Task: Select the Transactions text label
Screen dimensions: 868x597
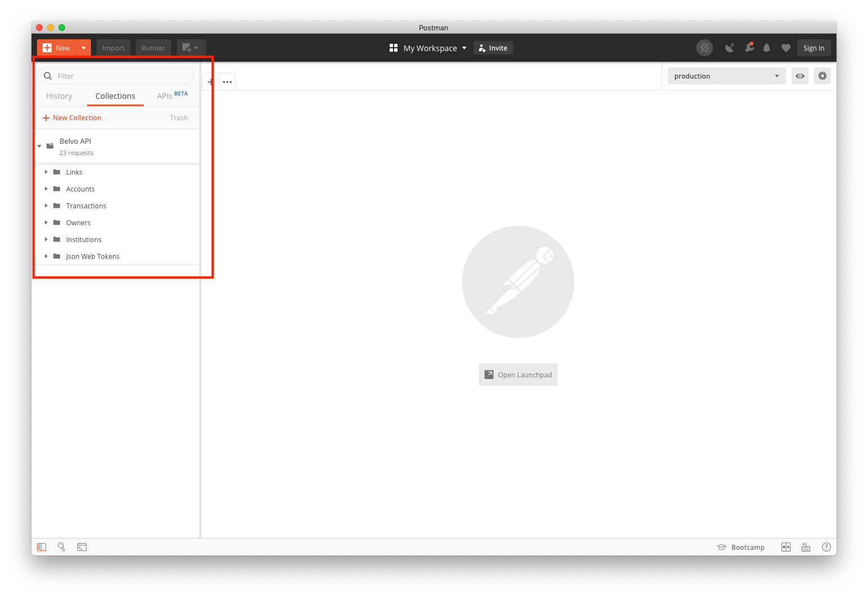Action: [86, 206]
